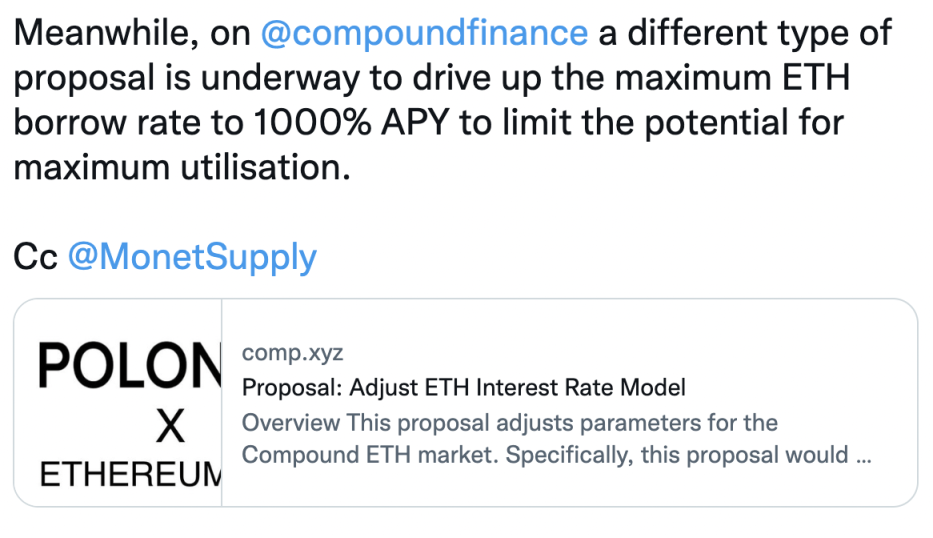Click "proposal is underway" in the tweet
The image size is (933, 538).
coord(190,79)
